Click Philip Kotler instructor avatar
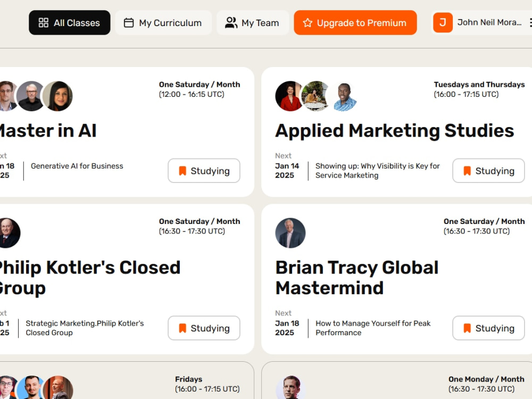Viewport: 532px width, 399px height. (9, 233)
